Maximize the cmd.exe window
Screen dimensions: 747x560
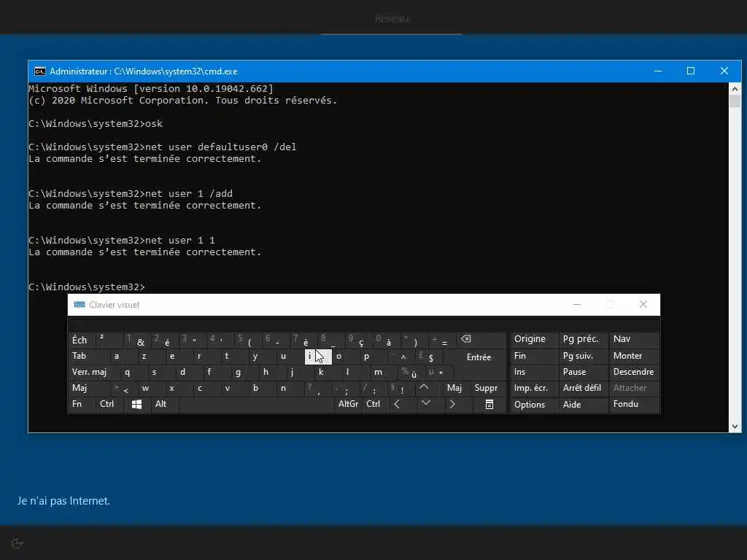pyautogui.click(x=690, y=71)
